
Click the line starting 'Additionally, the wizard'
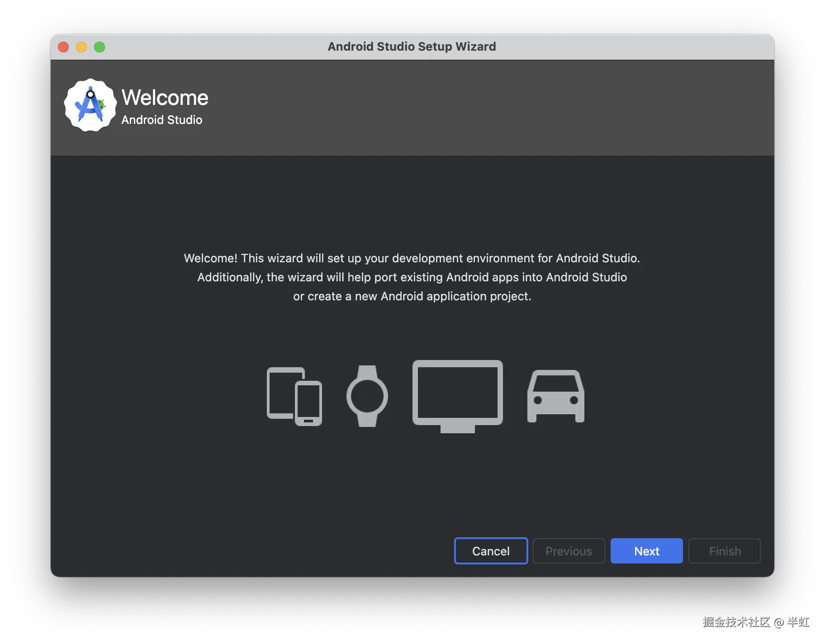click(x=412, y=277)
